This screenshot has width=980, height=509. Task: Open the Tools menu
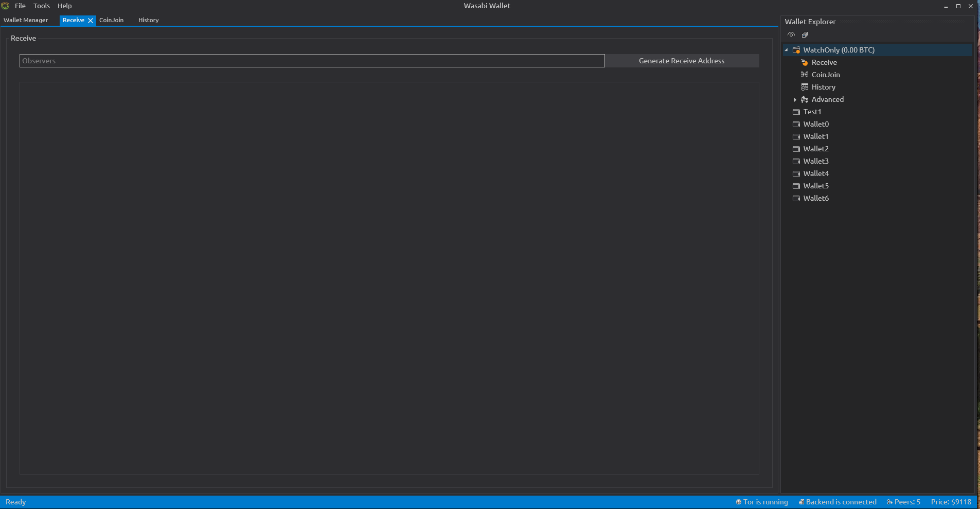pos(42,6)
